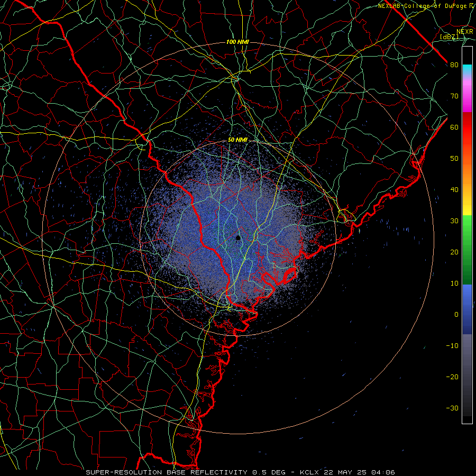Image resolution: width=476 pixels, height=476 pixels.
Task: Click the '-30' value on the color scale
Action: pyautogui.click(x=452, y=408)
